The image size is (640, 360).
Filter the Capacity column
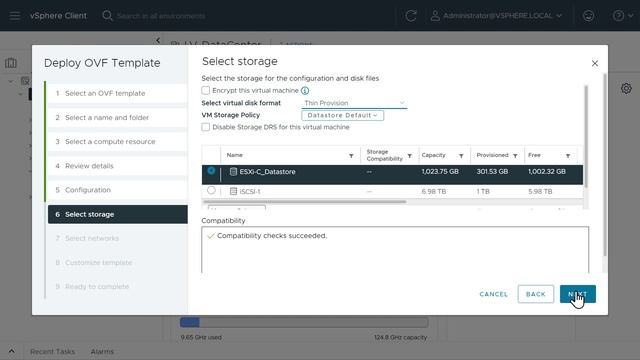tap(461, 156)
